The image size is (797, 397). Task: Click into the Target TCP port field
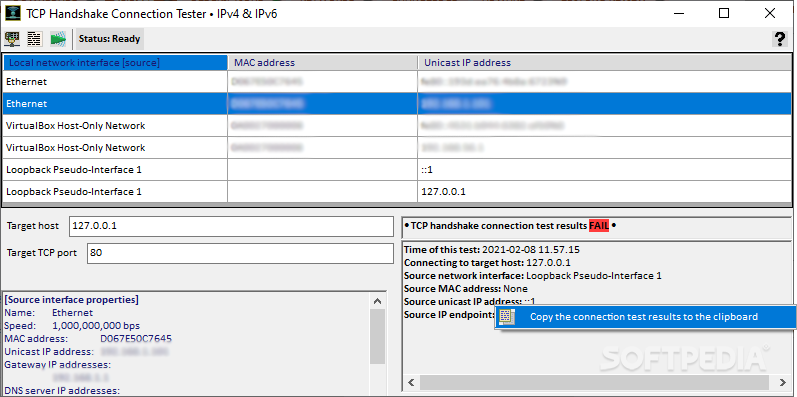pyautogui.click(x=240, y=253)
